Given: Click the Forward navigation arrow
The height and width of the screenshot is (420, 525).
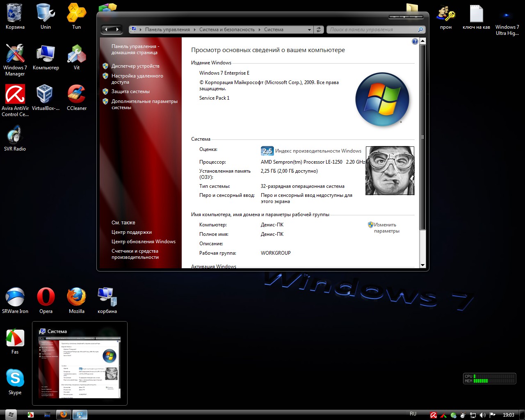Looking at the screenshot, I should pyautogui.click(x=117, y=30).
